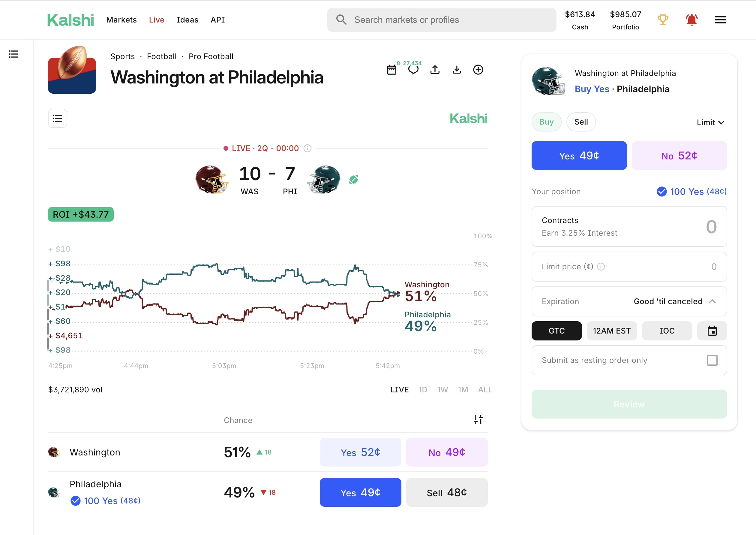Expand the market list sidebar panel
756x535 pixels.
pyautogui.click(x=13, y=54)
